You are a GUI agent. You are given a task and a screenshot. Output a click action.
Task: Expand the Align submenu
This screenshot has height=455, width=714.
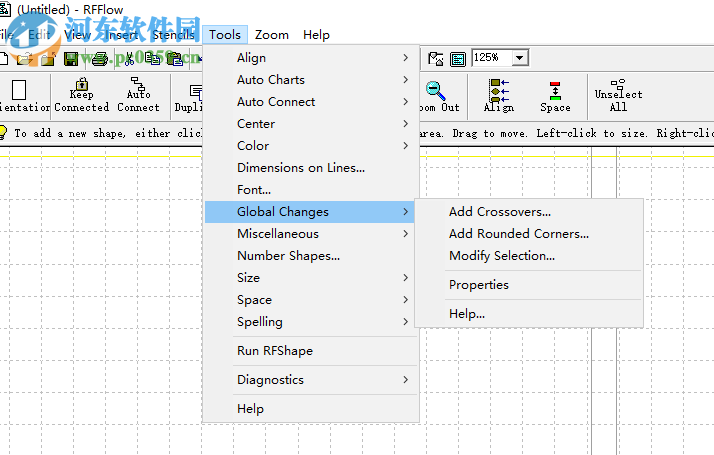pos(311,58)
